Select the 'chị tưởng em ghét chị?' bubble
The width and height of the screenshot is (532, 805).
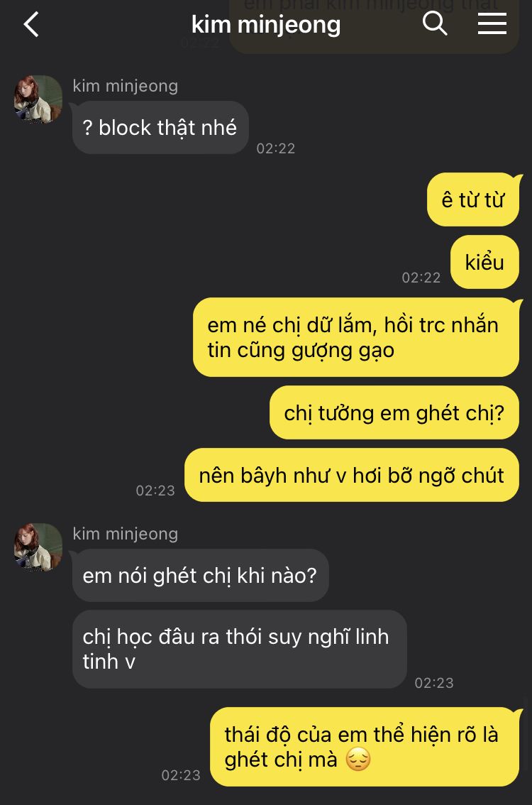[394, 412]
